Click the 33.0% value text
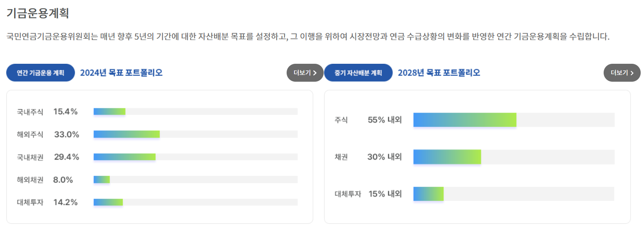Screen dimensions: 644x228 [67, 134]
